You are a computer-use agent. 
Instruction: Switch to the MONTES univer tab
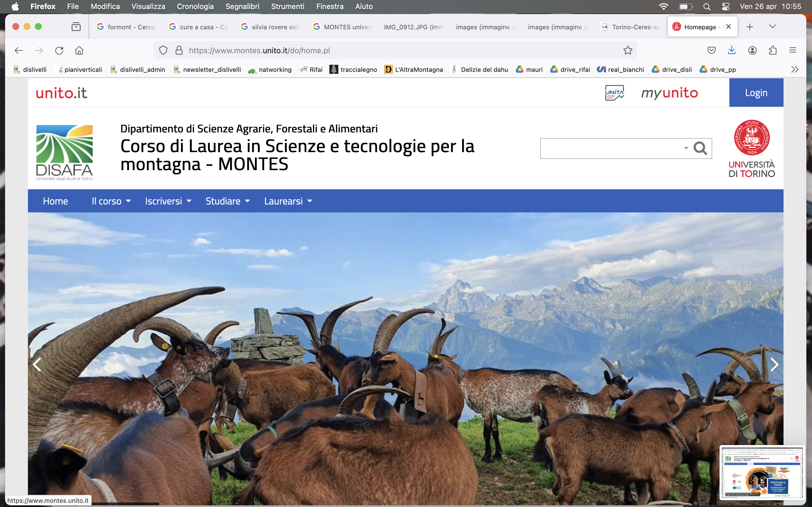pyautogui.click(x=342, y=27)
